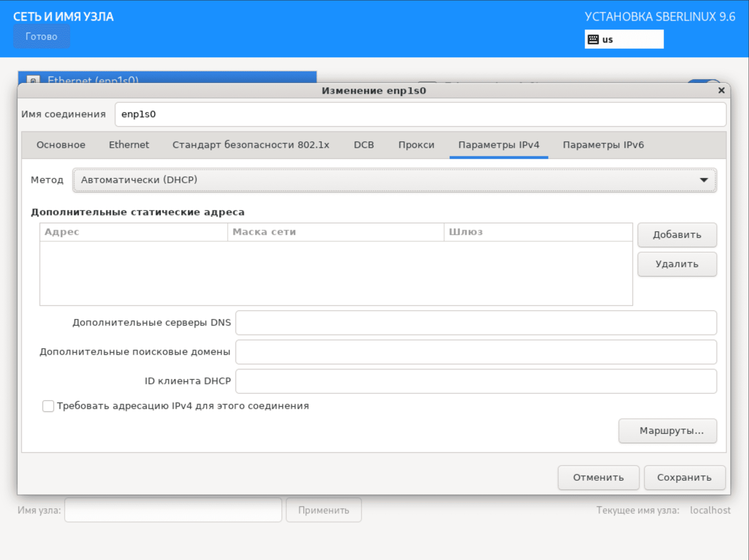Show the Прокси tab
The height and width of the screenshot is (560, 749).
[416, 145]
